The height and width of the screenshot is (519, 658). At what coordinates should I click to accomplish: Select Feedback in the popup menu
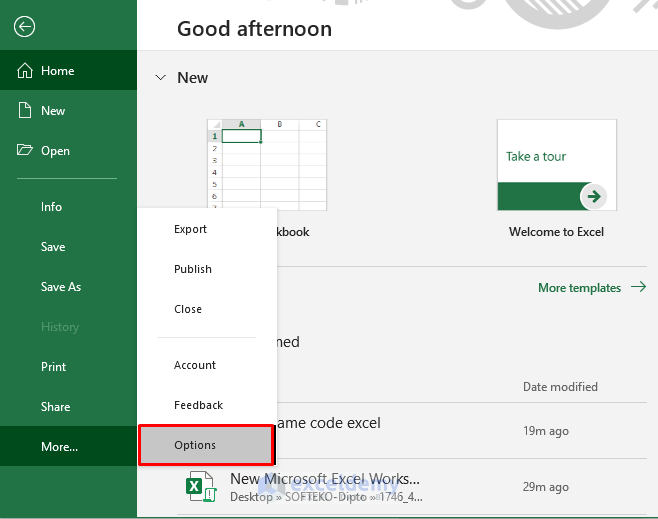click(207, 405)
